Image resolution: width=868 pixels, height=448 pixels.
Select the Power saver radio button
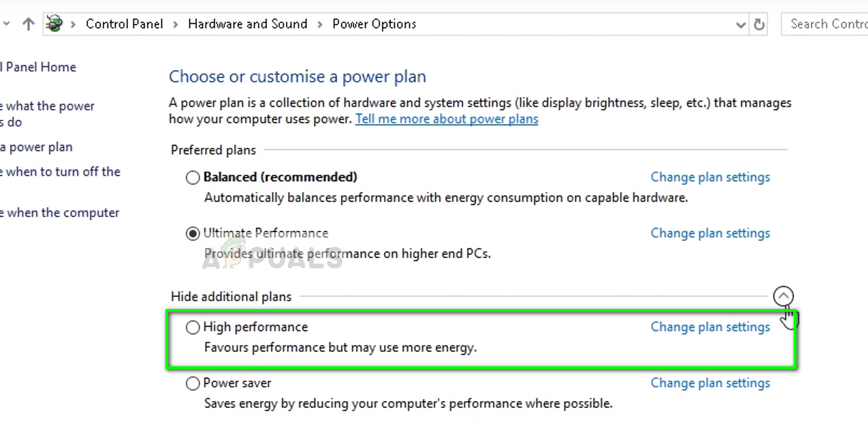point(193,383)
